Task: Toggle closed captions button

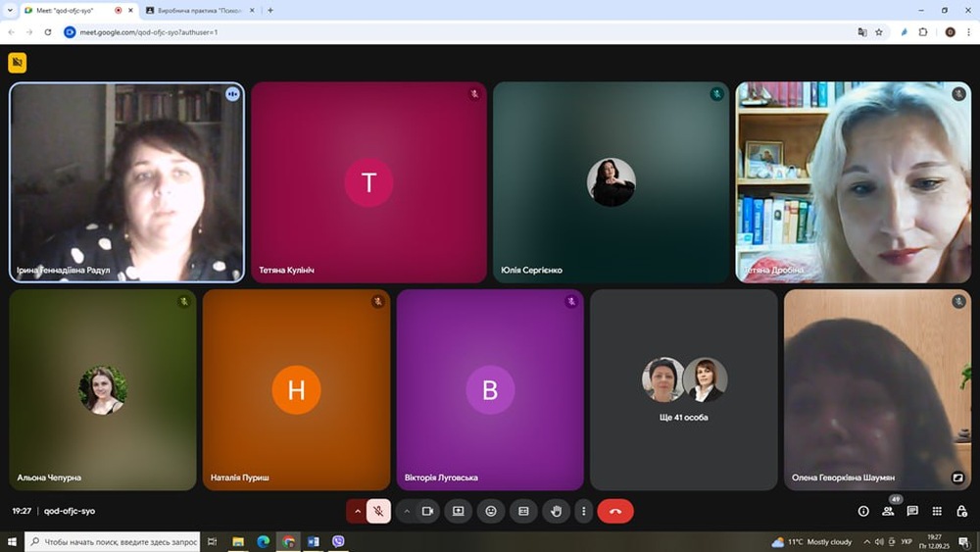Action: point(523,511)
